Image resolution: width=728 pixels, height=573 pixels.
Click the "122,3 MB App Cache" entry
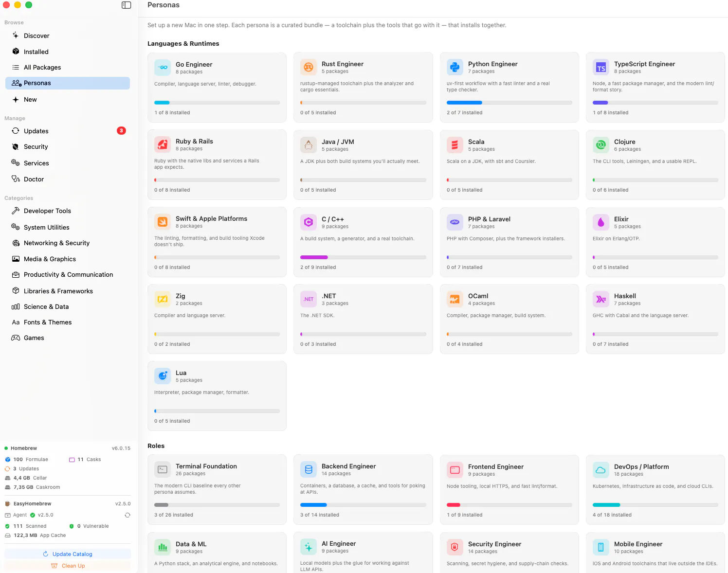[x=35, y=536]
